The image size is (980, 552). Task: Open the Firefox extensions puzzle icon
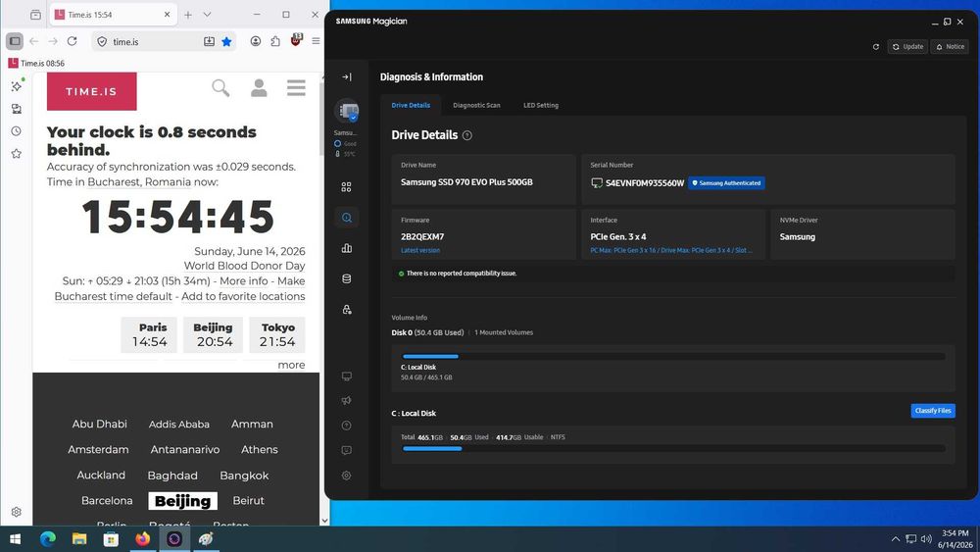(275, 41)
